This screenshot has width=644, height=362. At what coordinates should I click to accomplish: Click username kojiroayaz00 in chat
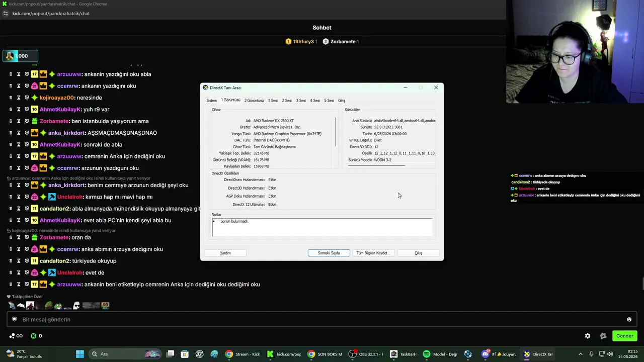tap(57, 98)
